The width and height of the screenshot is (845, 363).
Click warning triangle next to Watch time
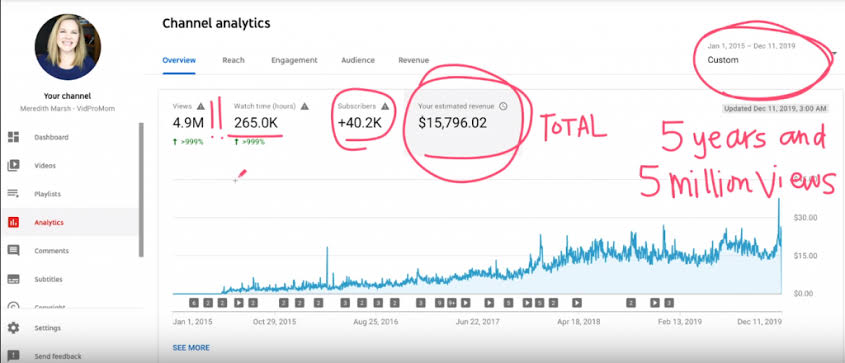(x=304, y=106)
